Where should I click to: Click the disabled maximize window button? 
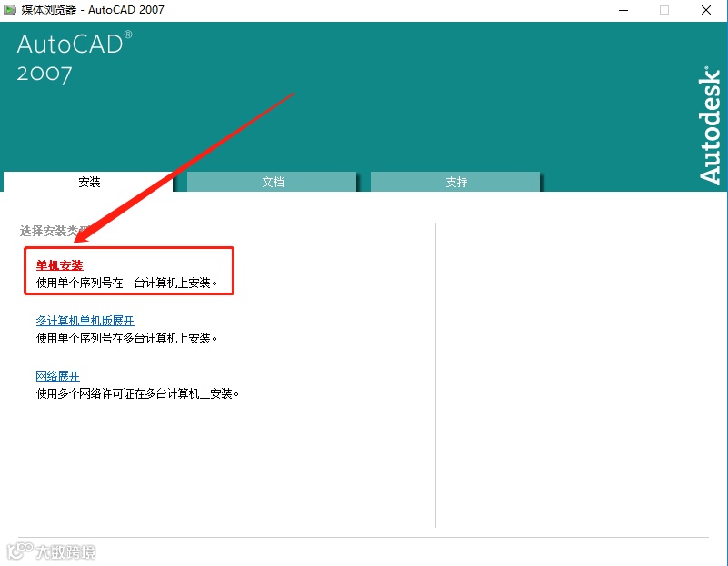[664, 10]
